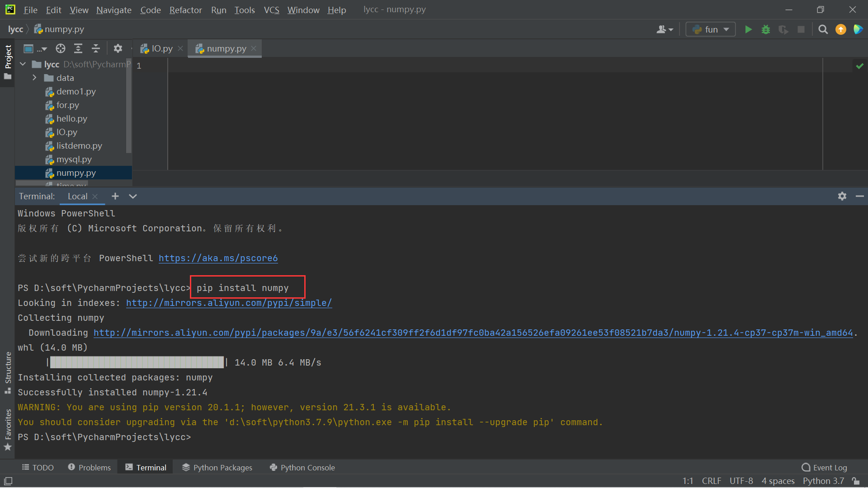868x488 pixels.
Task: Collapse all in the Project tree toolbar
Action: (x=96, y=48)
